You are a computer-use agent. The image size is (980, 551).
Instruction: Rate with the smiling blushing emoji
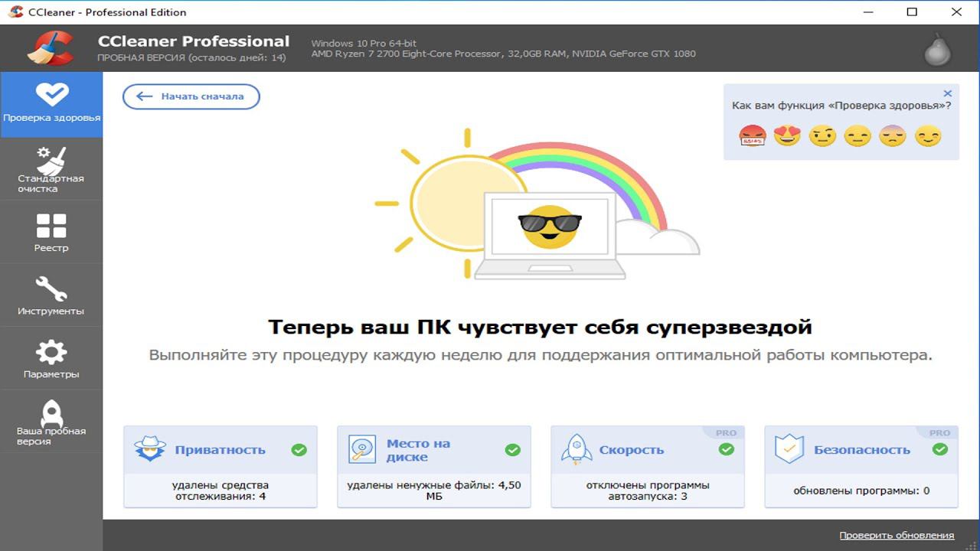point(928,136)
